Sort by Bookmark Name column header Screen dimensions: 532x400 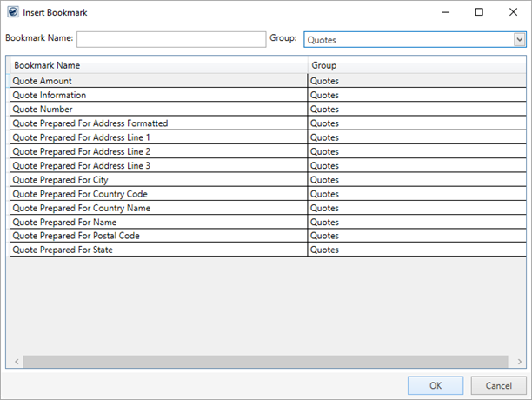tap(157, 65)
